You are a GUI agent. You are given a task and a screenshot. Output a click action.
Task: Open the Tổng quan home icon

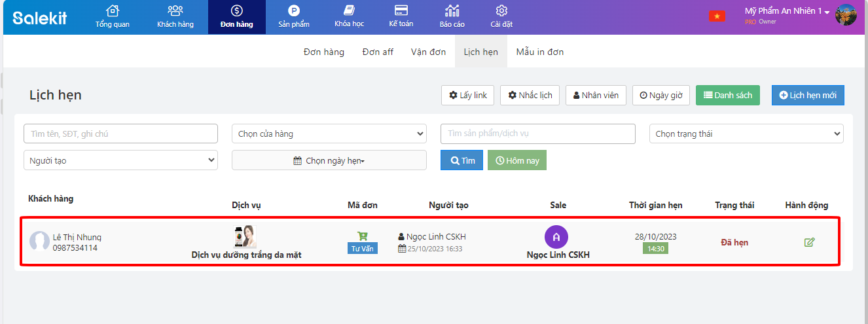point(113,11)
